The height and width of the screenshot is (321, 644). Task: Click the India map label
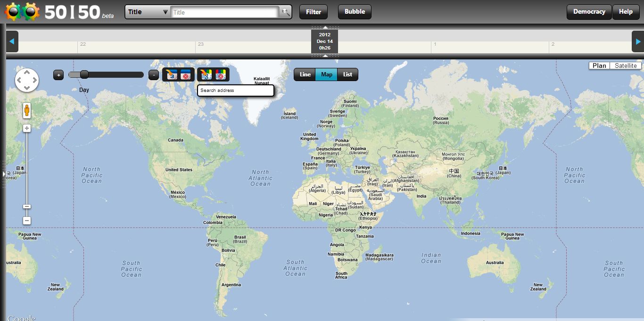pos(421,196)
